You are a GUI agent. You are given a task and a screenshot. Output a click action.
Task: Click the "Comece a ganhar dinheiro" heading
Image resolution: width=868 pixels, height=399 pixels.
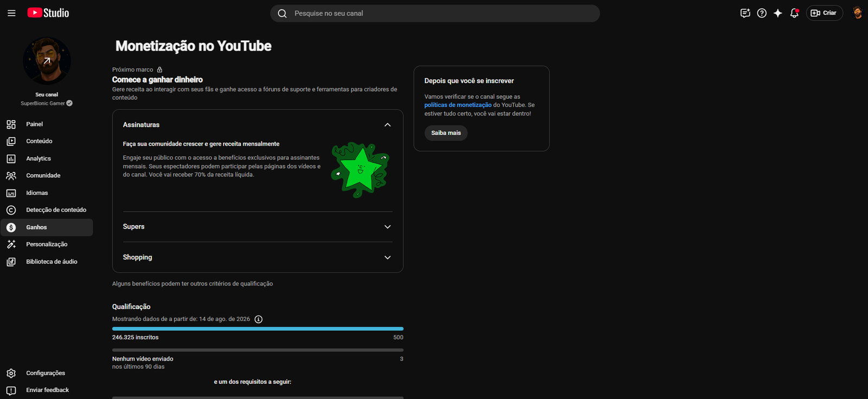tap(157, 80)
